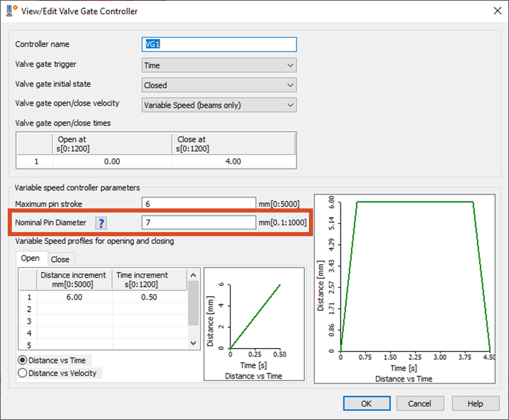Click the valve gate controller icon in title bar
This screenshot has width=509, height=420.
(9, 10)
